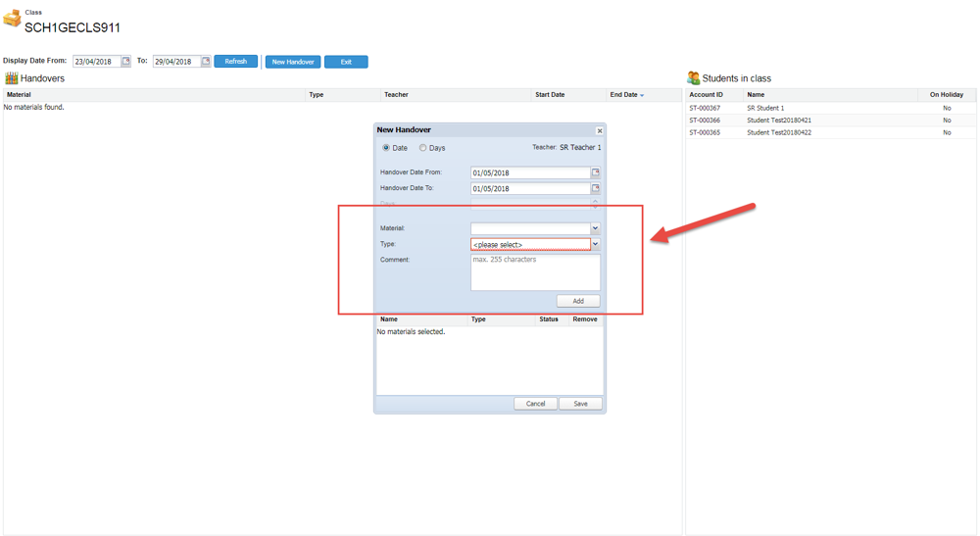Open the Display Date From calendar picker
980x536 pixels.
[125, 62]
